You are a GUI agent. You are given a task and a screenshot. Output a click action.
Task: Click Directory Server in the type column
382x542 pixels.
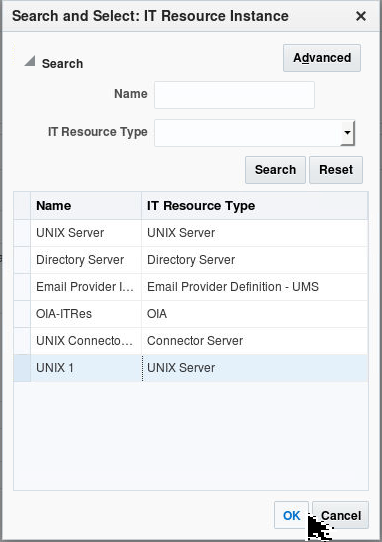tap(254, 260)
